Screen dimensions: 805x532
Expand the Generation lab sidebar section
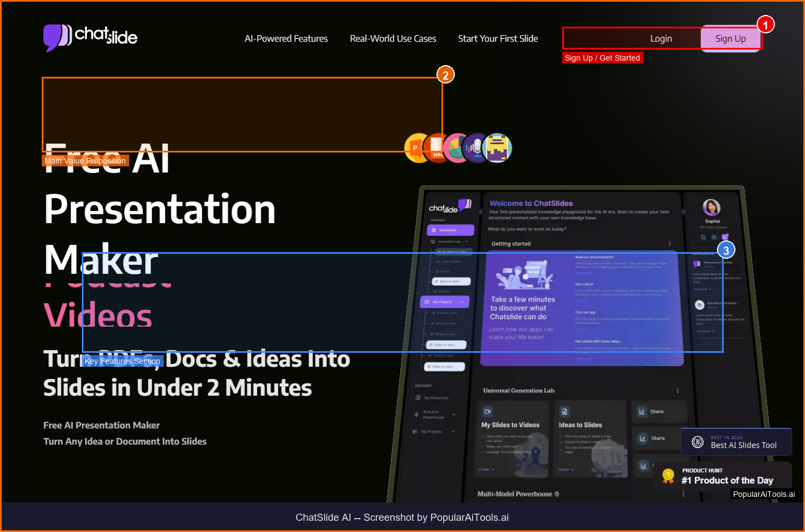tap(467, 242)
